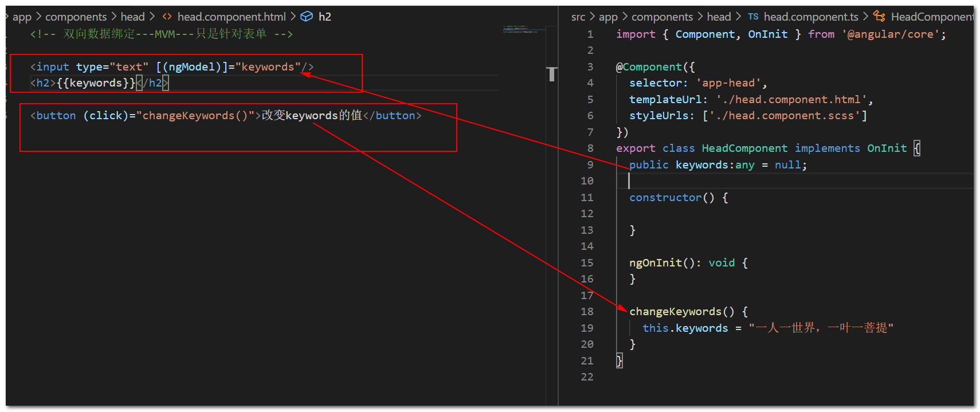Viewport: 980px width, 412px height.
Task: Click the Chinese string literal on line 19
Action: pos(821,328)
